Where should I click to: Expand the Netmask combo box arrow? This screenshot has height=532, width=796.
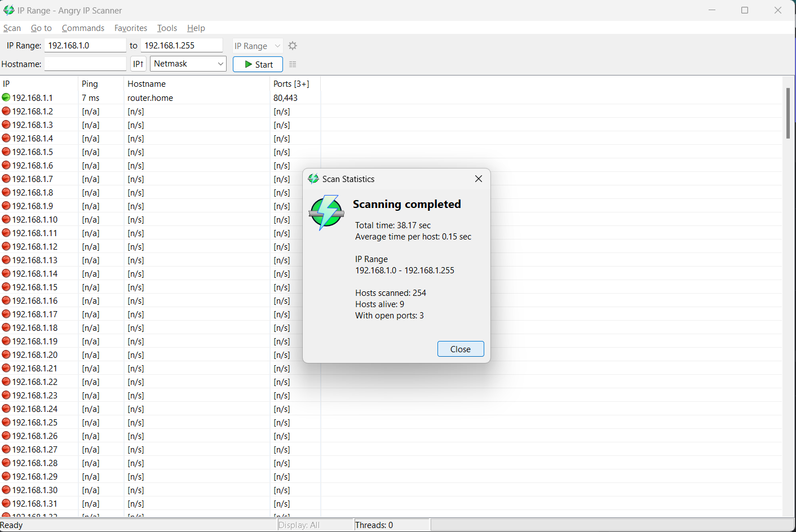tap(220, 64)
